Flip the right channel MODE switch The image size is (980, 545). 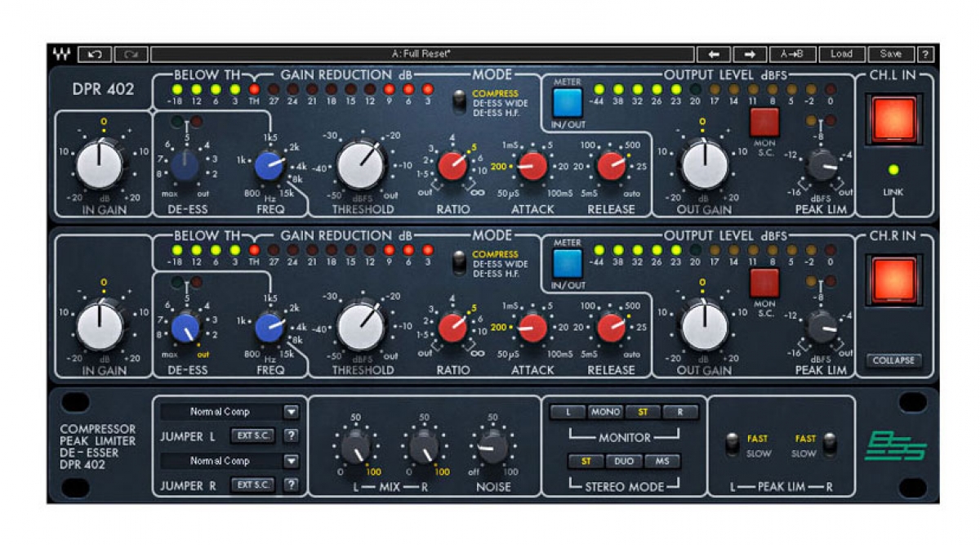[x=461, y=261]
